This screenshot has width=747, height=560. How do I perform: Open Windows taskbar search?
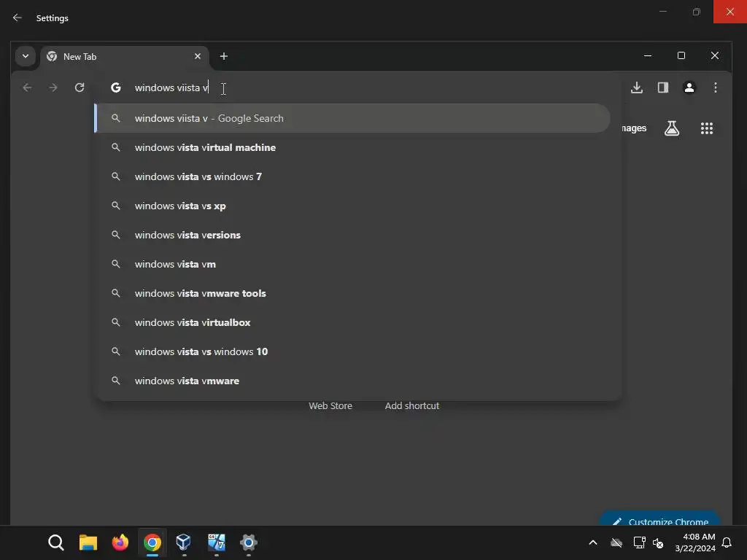pos(55,542)
